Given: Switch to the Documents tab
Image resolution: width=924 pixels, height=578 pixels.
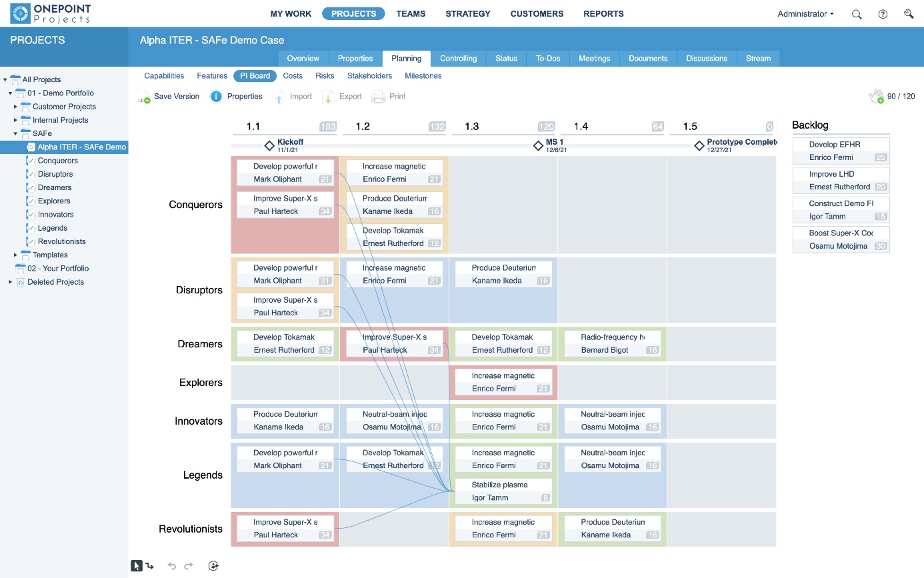Looking at the screenshot, I should [648, 59].
